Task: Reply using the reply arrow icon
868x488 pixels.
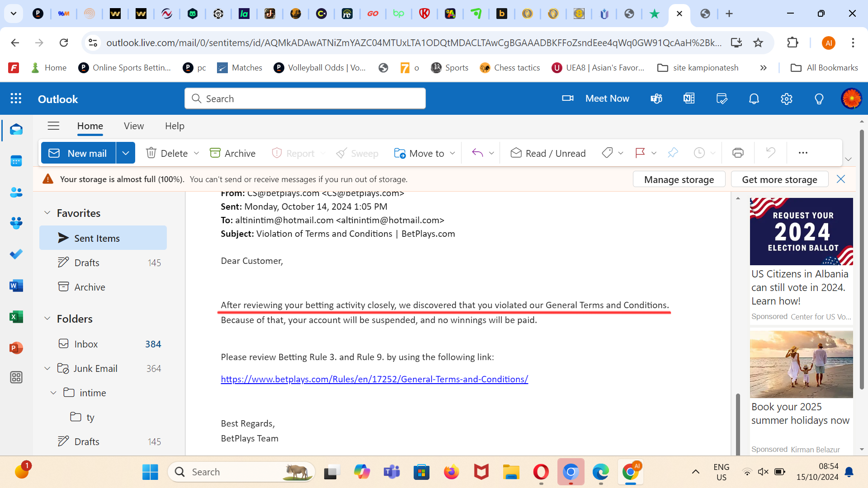Action: click(x=477, y=153)
